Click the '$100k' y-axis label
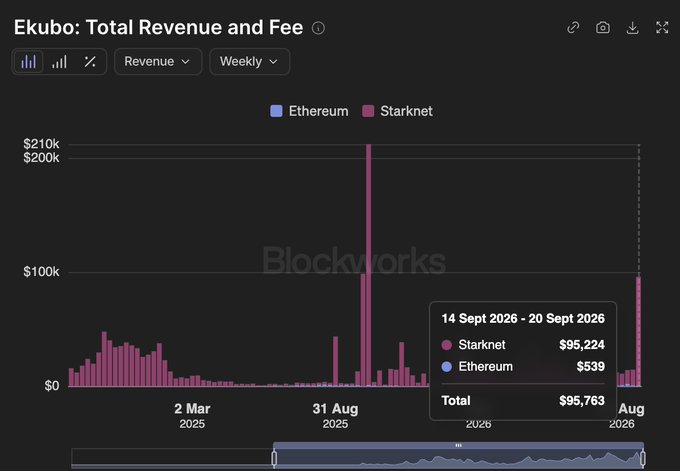 pos(41,272)
